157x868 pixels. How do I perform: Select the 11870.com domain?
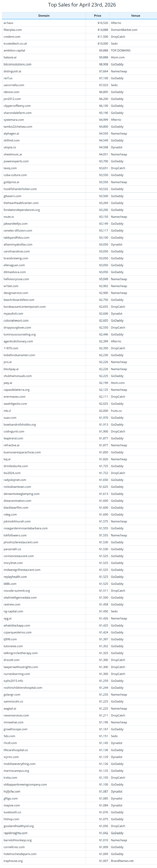11,348
